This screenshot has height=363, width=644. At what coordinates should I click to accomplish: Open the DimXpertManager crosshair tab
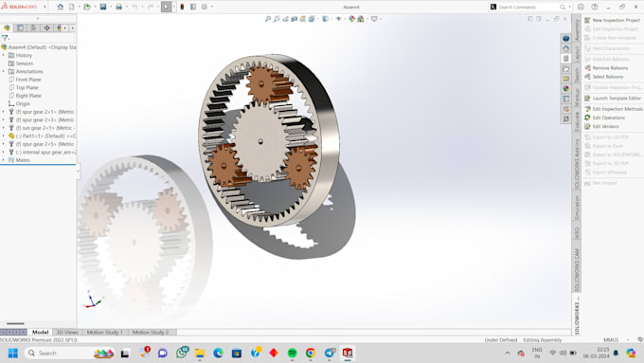[46, 27]
